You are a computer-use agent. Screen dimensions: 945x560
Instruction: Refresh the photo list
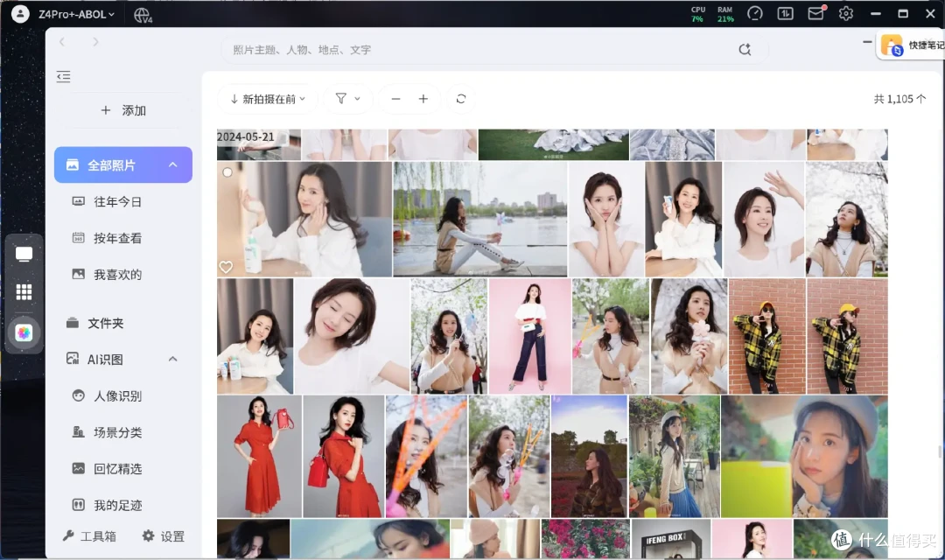[461, 99]
